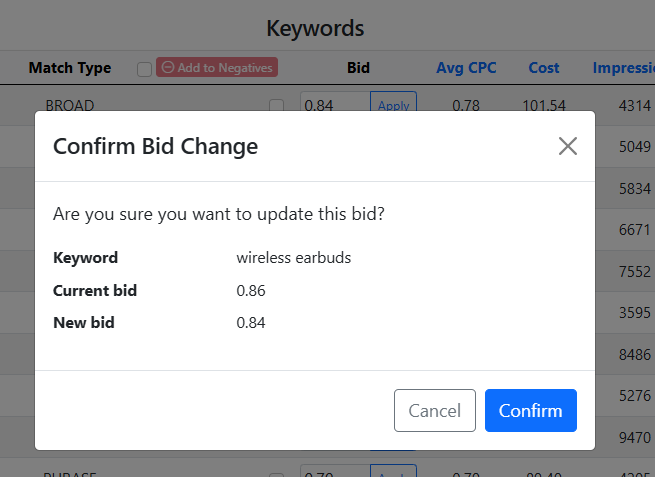The image size is (655, 477).
Task: Sort by the Cost column header
Action: (544, 68)
